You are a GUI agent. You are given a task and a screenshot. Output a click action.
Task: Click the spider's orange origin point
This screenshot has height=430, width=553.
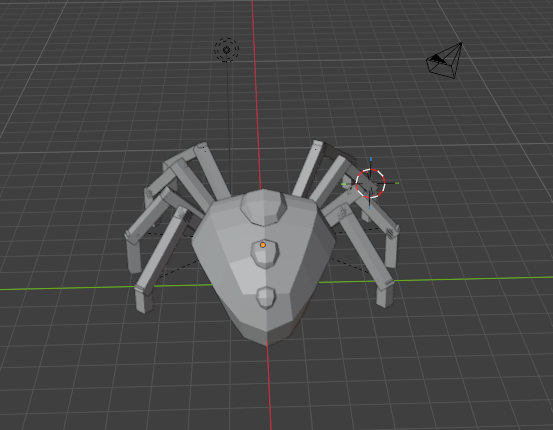(263, 245)
